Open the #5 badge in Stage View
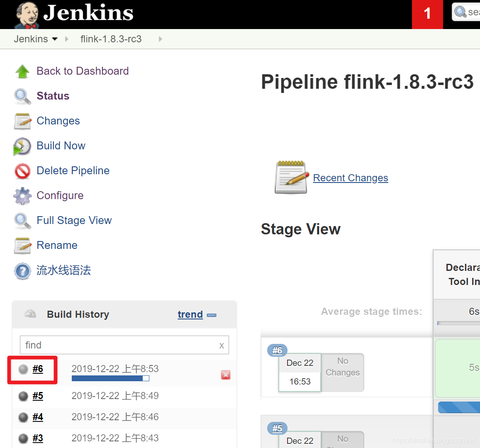Image resolution: width=480 pixels, height=448 pixels. pyautogui.click(x=278, y=428)
